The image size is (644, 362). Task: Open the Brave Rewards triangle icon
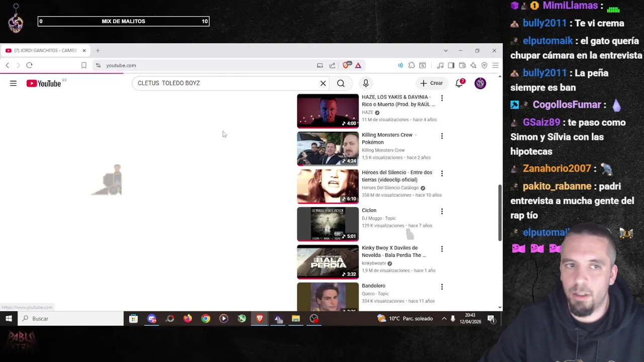(x=358, y=65)
